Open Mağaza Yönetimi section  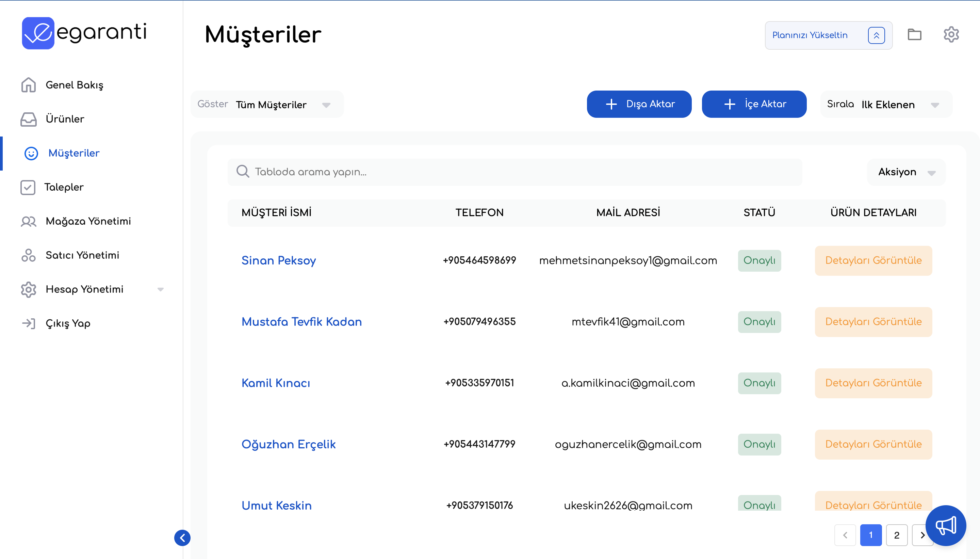pos(88,221)
